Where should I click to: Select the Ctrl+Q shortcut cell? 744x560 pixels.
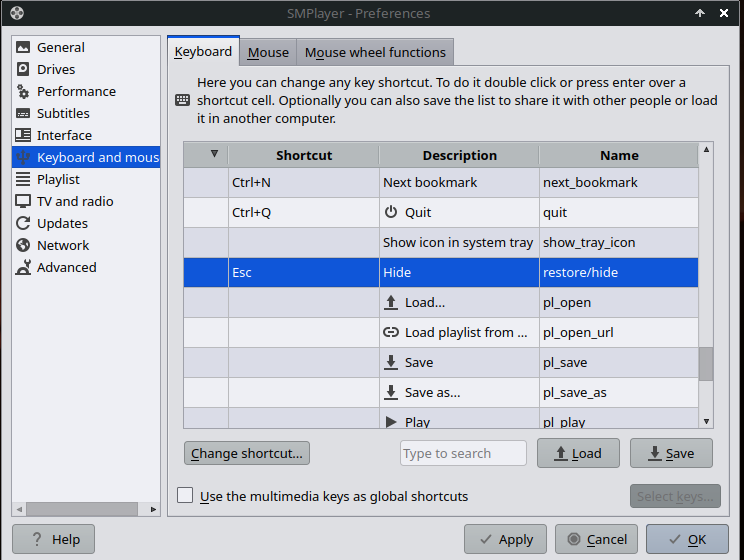coord(304,212)
